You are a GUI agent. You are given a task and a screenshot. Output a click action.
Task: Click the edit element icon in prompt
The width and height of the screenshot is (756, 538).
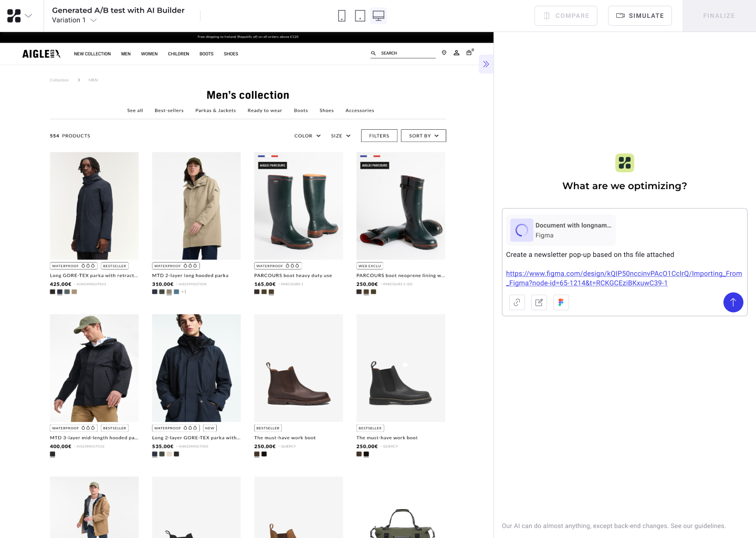(539, 302)
